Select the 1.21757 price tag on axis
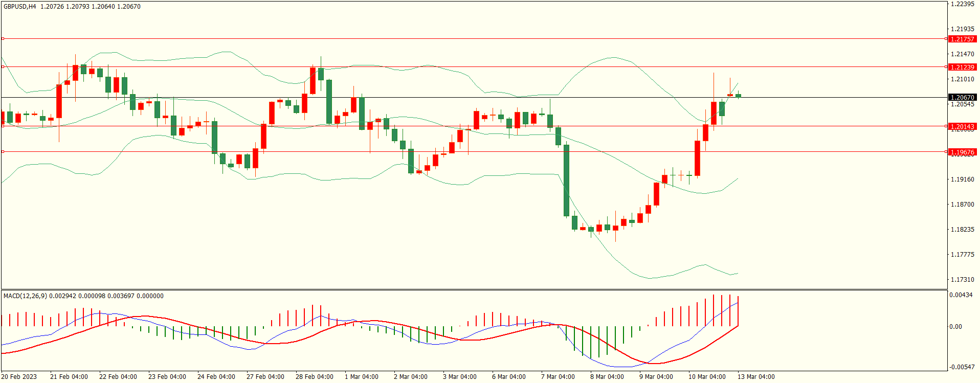The image size is (980, 383). tap(962, 39)
